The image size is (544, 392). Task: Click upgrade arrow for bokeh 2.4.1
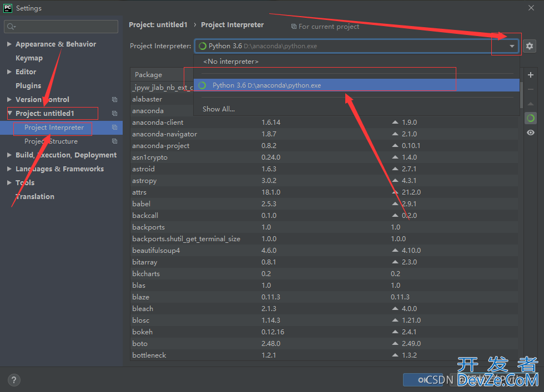395,332
